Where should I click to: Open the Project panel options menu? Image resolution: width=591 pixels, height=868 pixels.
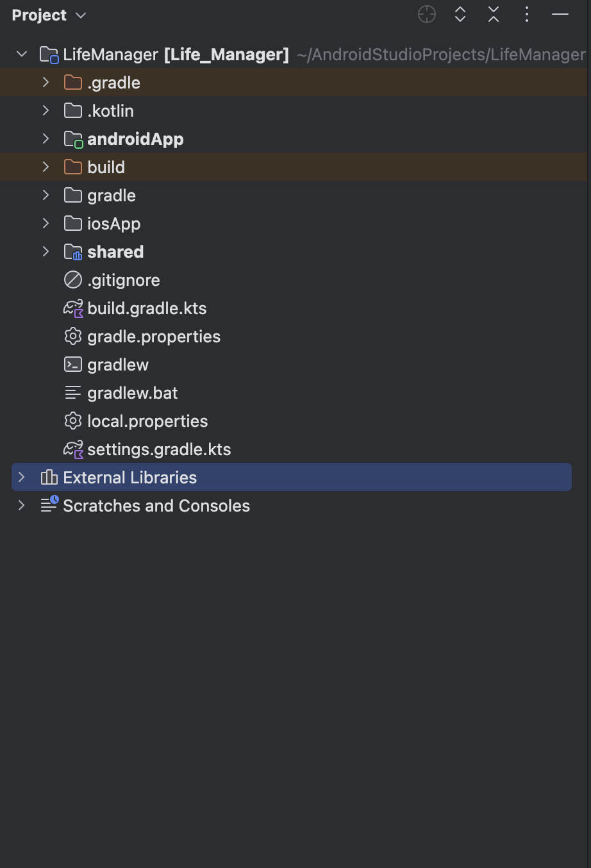click(527, 15)
